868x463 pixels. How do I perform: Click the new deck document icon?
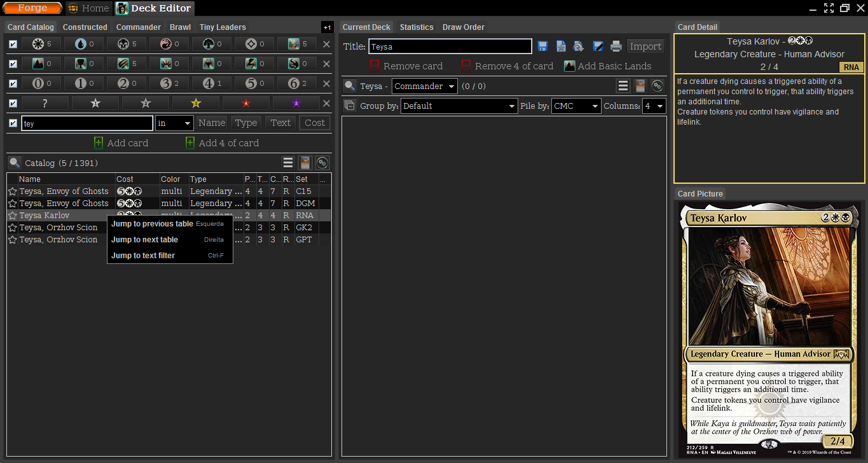coord(561,46)
